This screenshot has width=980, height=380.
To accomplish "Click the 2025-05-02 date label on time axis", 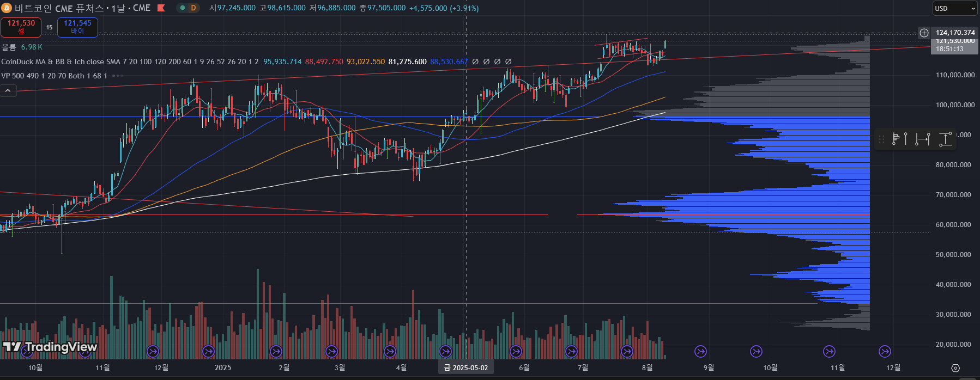I will click(x=466, y=367).
